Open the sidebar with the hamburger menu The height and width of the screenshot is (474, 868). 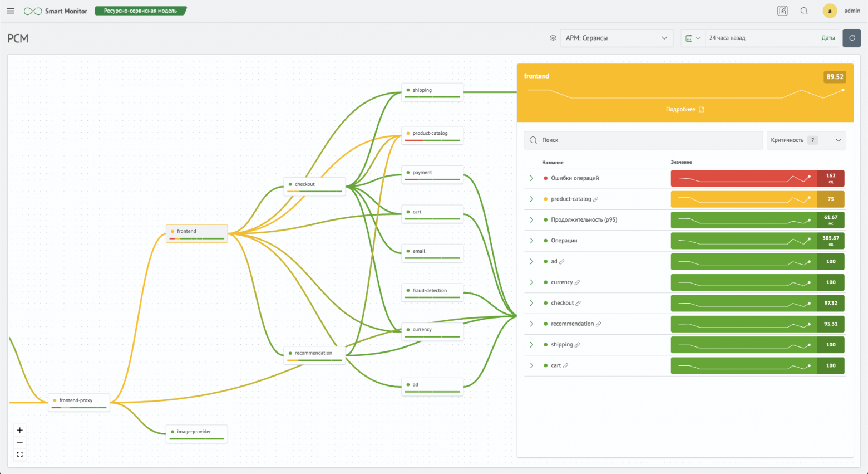(11, 11)
